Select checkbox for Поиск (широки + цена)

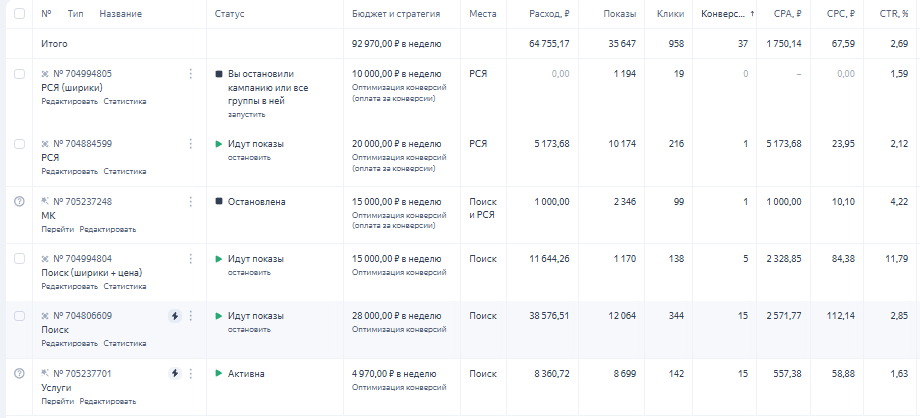(19, 259)
